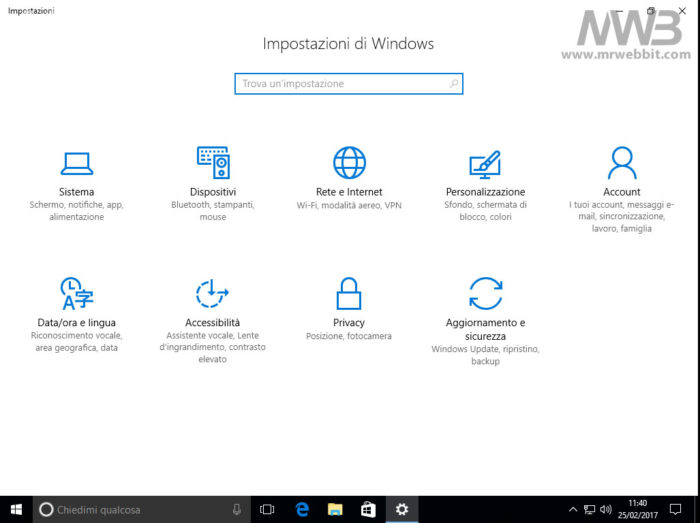The image size is (700, 523).
Task: Click the Personalizzazione label
Action: tap(485, 192)
